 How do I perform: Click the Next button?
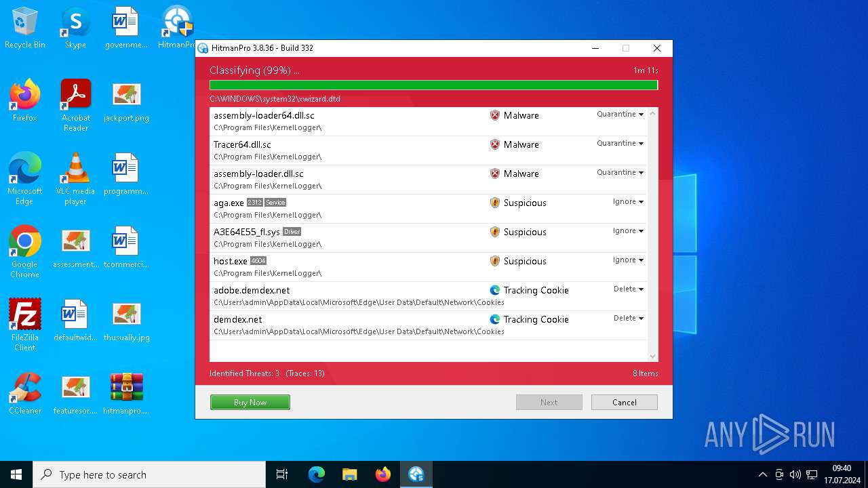coord(549,403)
